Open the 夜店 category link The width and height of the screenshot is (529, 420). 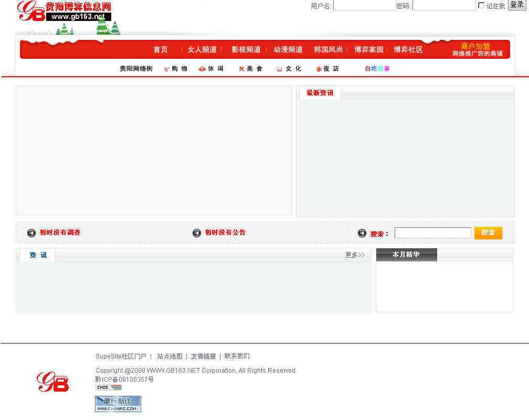[x=331, y=69]
